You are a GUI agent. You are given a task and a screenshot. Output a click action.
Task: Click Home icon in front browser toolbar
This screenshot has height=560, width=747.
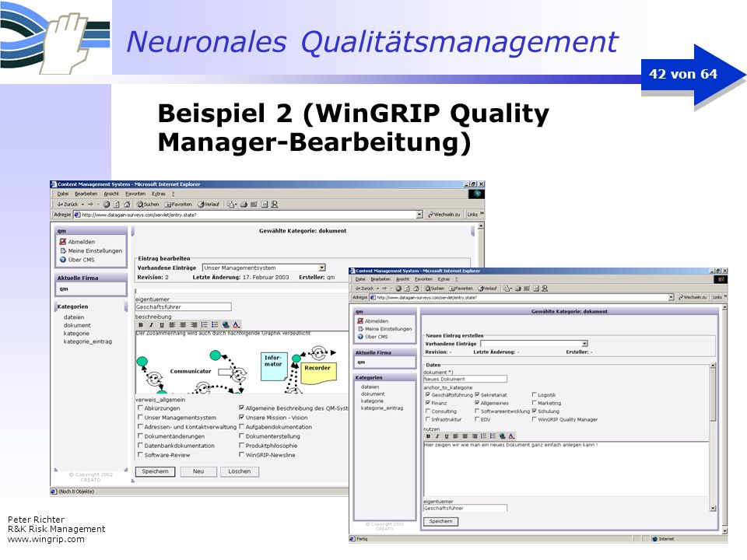(416, 289)
